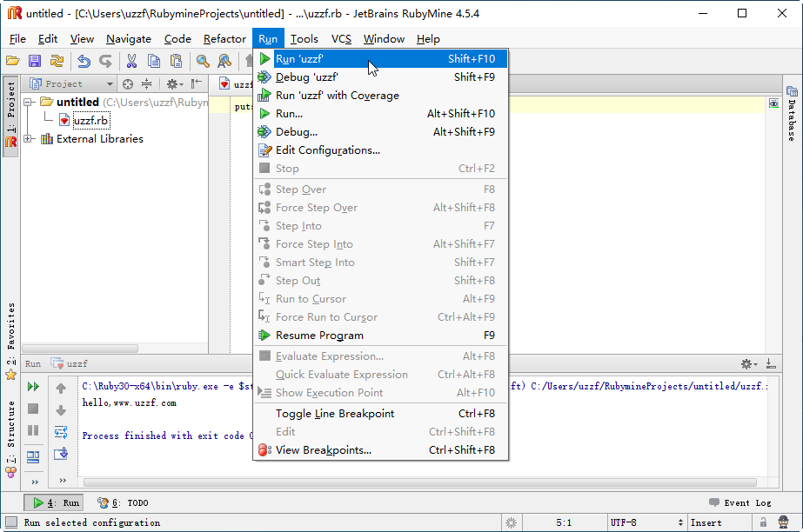This screenshot has height=532, width=803.
Task: Toggle tool window buttons icon in status bar corner
Action: click(x=10, y=522)
